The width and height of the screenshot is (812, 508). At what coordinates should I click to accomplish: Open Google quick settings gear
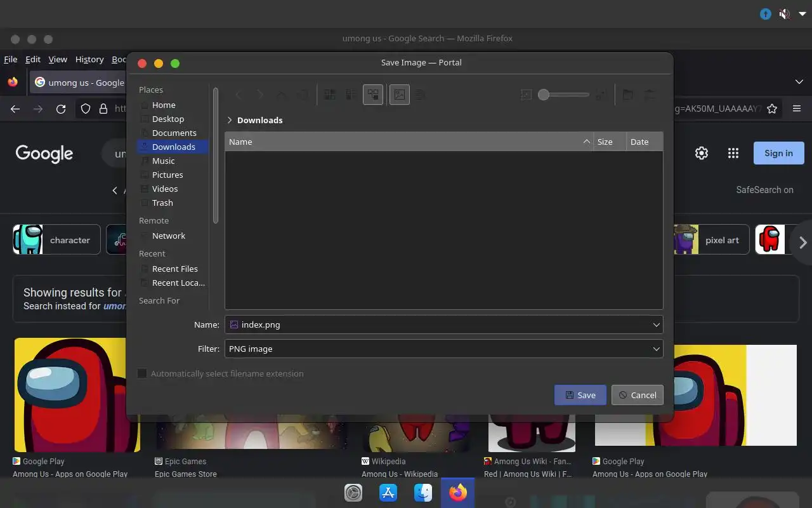pos(702,153)
